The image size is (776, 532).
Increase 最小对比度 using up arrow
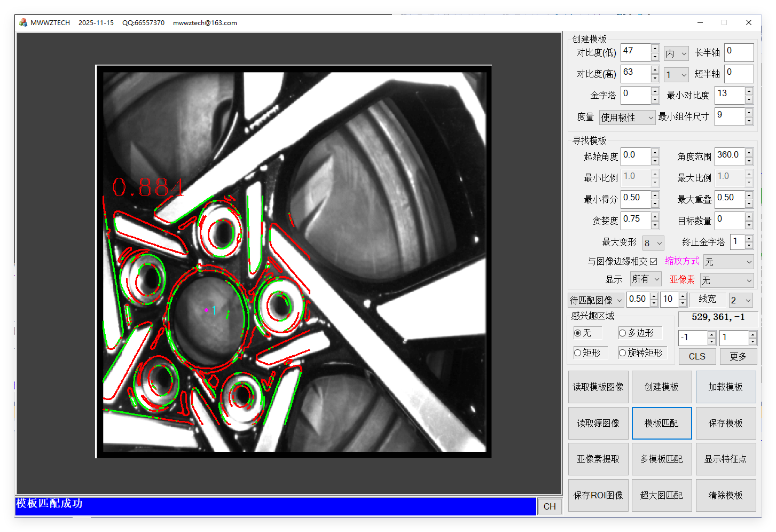point(749,91)
